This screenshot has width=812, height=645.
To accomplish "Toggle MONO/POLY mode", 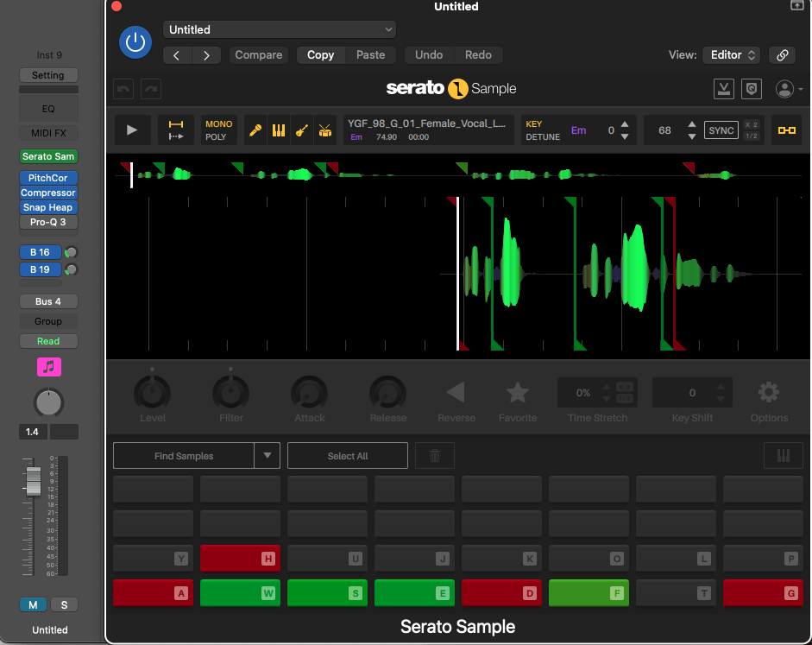I will (218, 130).
